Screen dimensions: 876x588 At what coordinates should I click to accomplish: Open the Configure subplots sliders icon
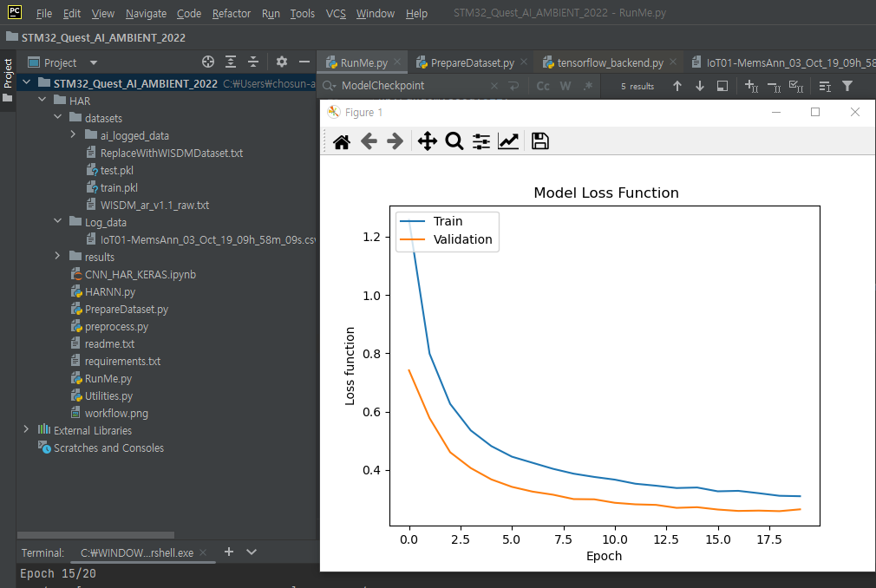point(481,141)
